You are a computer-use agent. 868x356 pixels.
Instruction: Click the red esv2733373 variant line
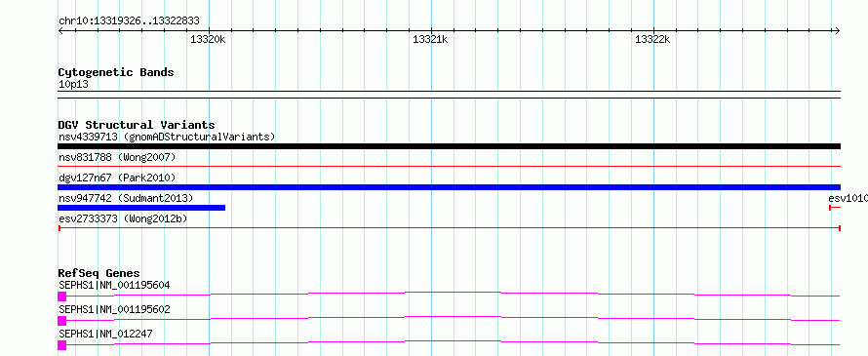[x=449, y=227]
